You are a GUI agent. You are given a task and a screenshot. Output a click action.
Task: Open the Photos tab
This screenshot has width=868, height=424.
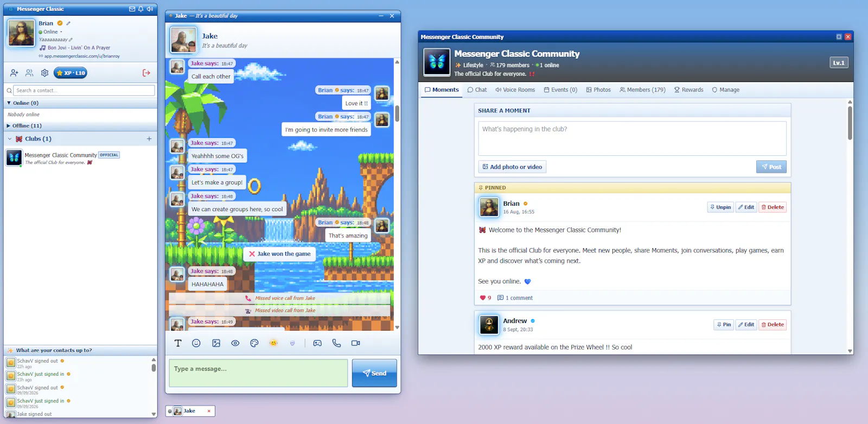598,90
